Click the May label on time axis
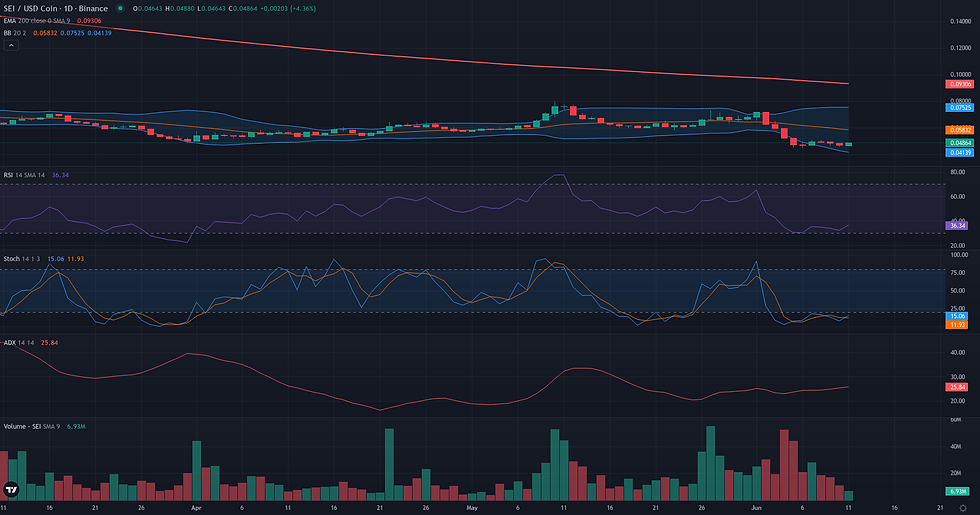 pos(472,508)
